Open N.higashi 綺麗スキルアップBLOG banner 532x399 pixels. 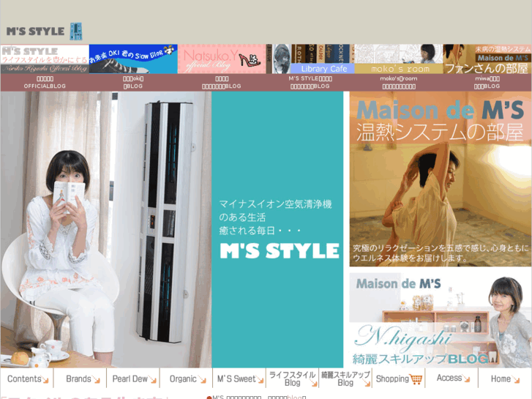point(441,320)
